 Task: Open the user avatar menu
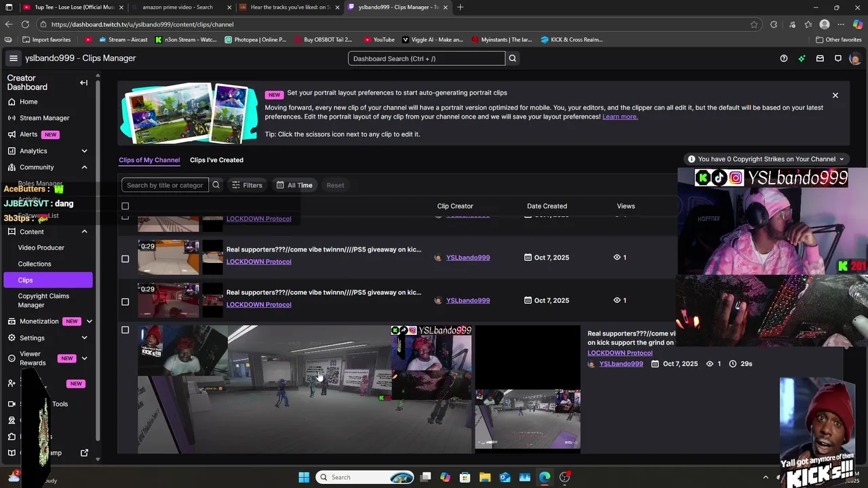[854, 58]
